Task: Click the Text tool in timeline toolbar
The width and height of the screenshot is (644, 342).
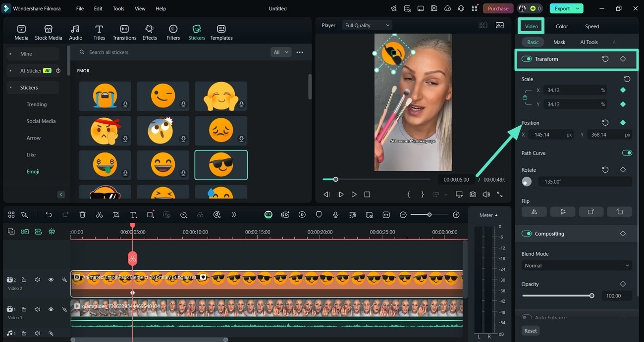Action: tap(133, 215)
